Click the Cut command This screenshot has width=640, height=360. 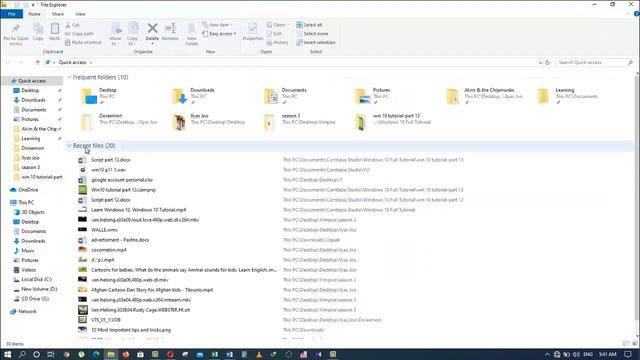[73, 25]
